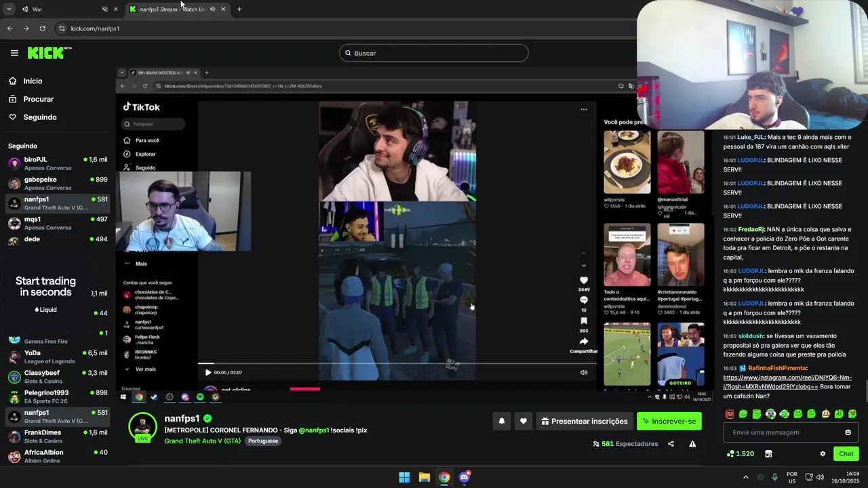Open the instagram.com reel link in chat
The image size is (868, 488).
(x=787, y=382)
